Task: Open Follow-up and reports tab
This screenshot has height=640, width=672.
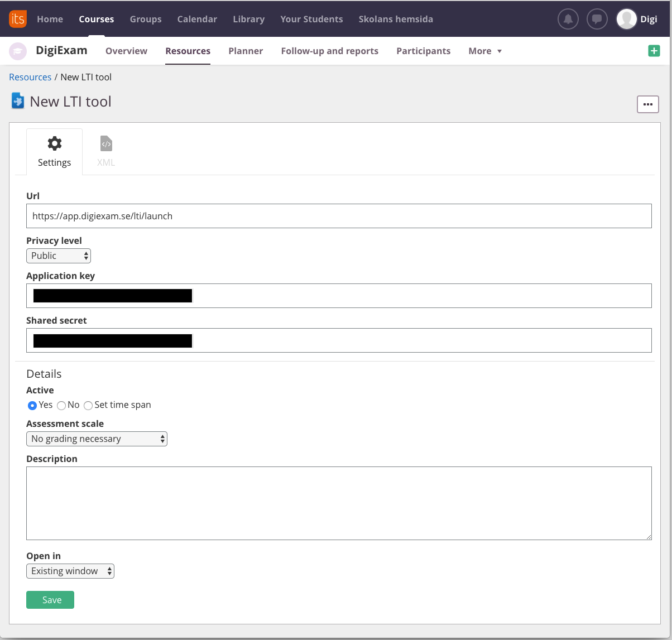Action: pyautogui.click(x=330, y=51)
